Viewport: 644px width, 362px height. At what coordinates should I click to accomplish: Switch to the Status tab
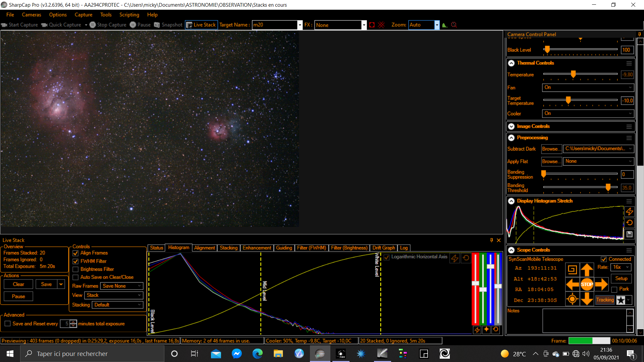click(x=156, y=248)
